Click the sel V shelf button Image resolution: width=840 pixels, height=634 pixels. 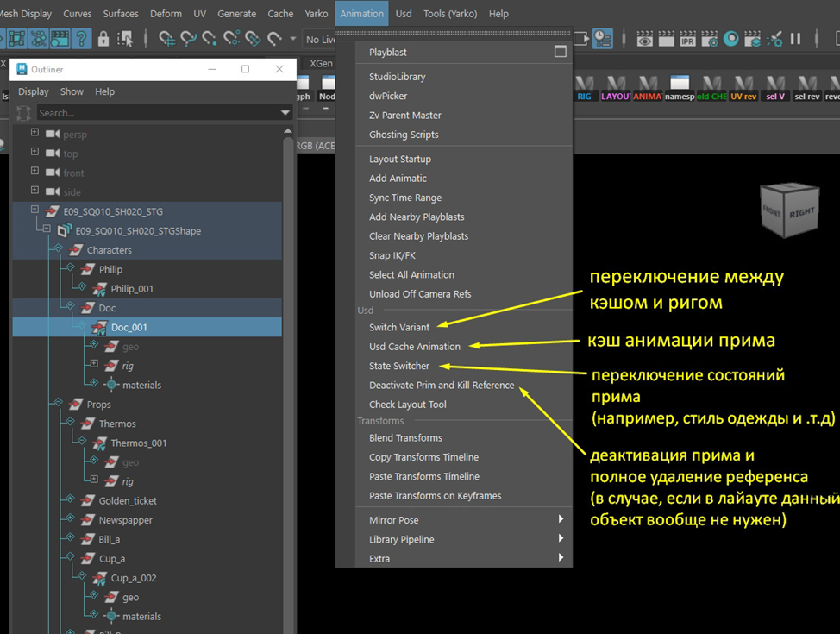(x=775, y=89)
